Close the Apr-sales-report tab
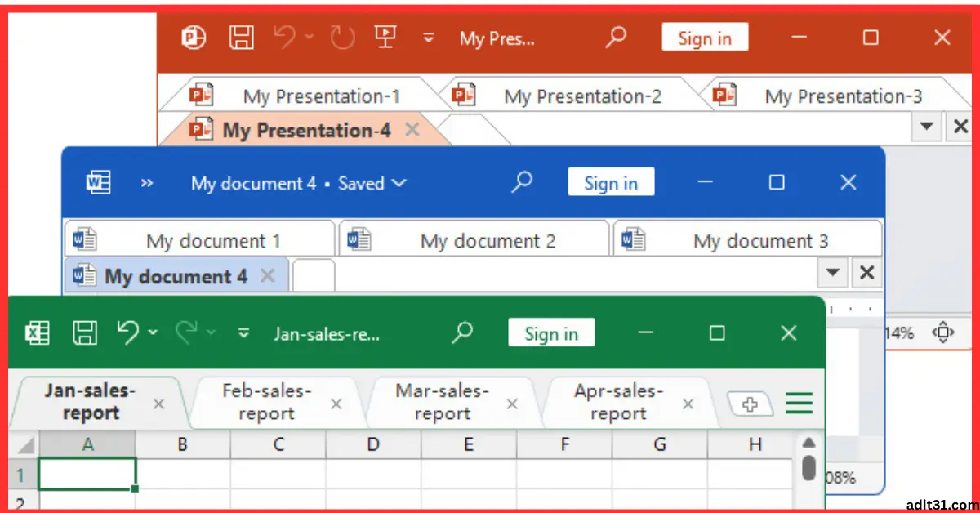 point(688,404)
